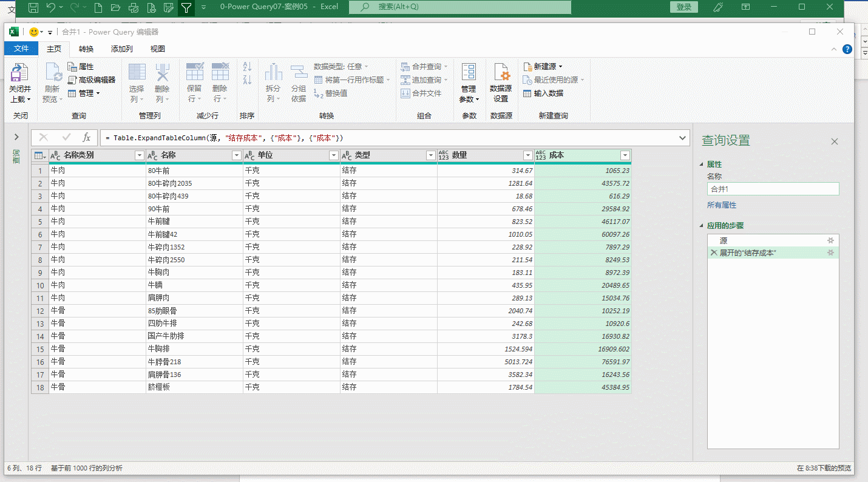Click gear icon beside 源 step
The height and width of the screenshot is (482, 868).
pyautogui.click(x=831, y=240)
